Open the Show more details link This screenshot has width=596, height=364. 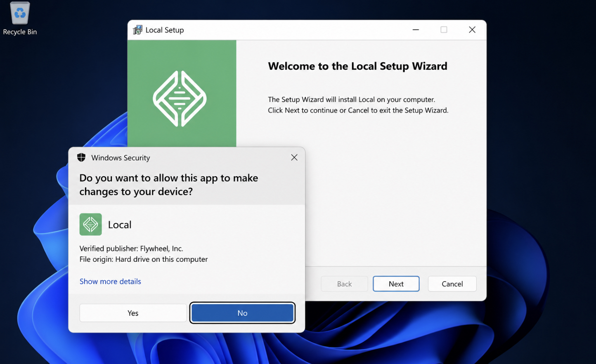[x=110, y=281]
